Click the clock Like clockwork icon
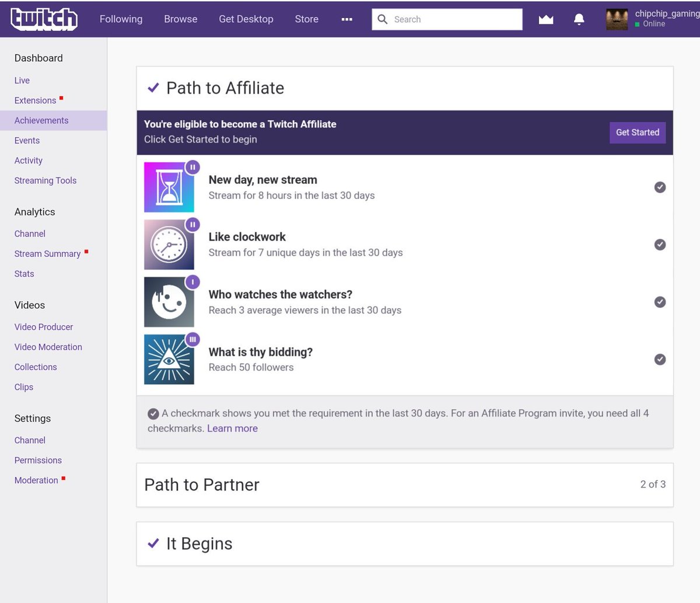 point(169,244)
